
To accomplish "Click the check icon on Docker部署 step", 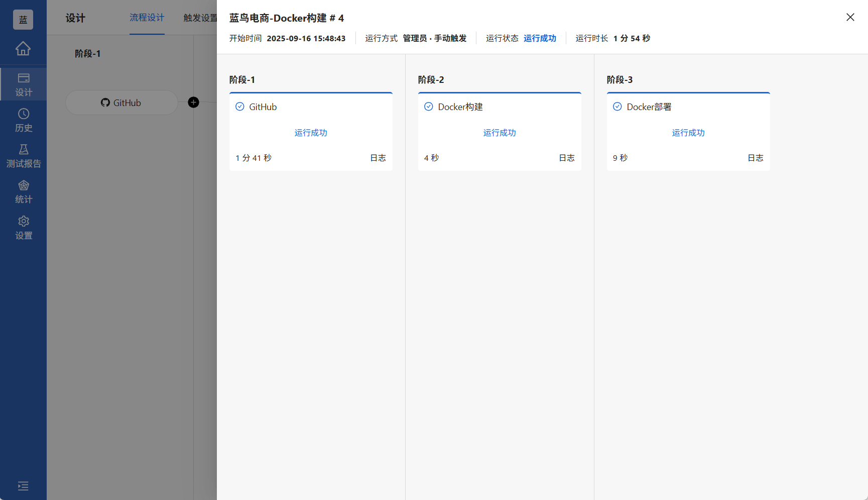I will click(617, 106).
